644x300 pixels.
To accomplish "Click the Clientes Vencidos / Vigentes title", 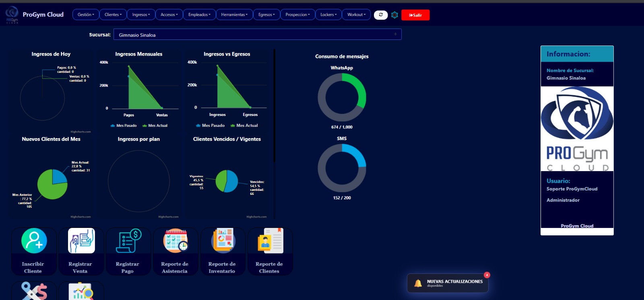I will [227, 139].
